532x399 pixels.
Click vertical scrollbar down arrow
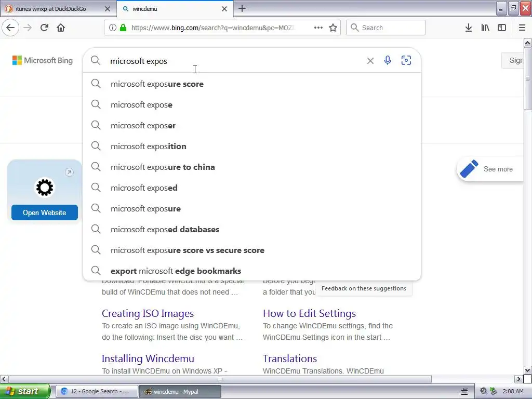(527, 370)
